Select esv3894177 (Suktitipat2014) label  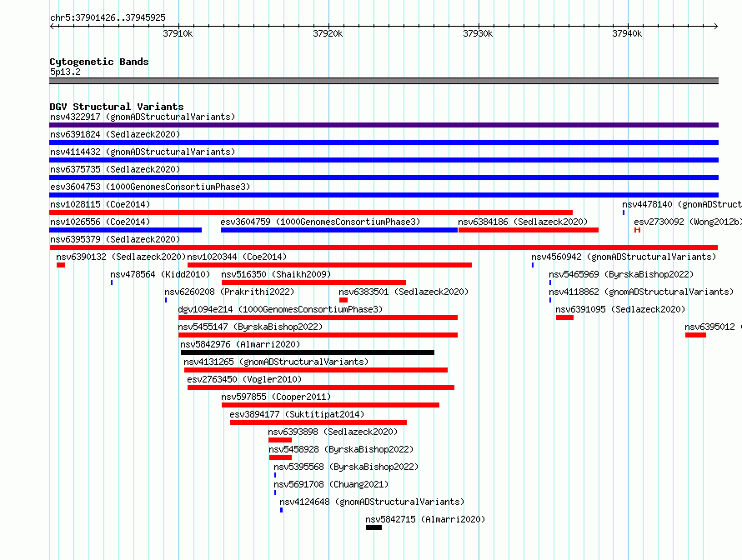[297, 414]
